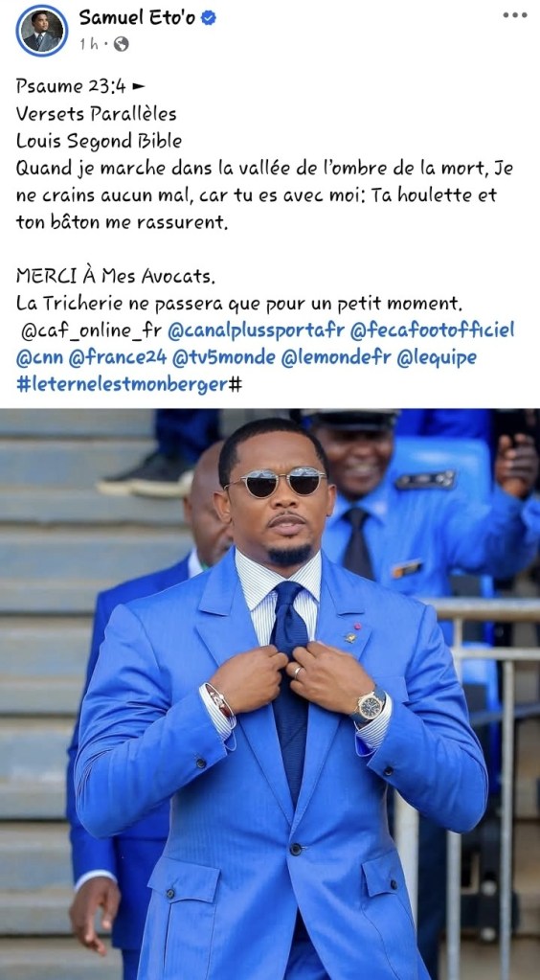This screenshot has height=980, width=540.
Task: Click Samuel Eto'o profile picture
Action: [x=42, y=31]
